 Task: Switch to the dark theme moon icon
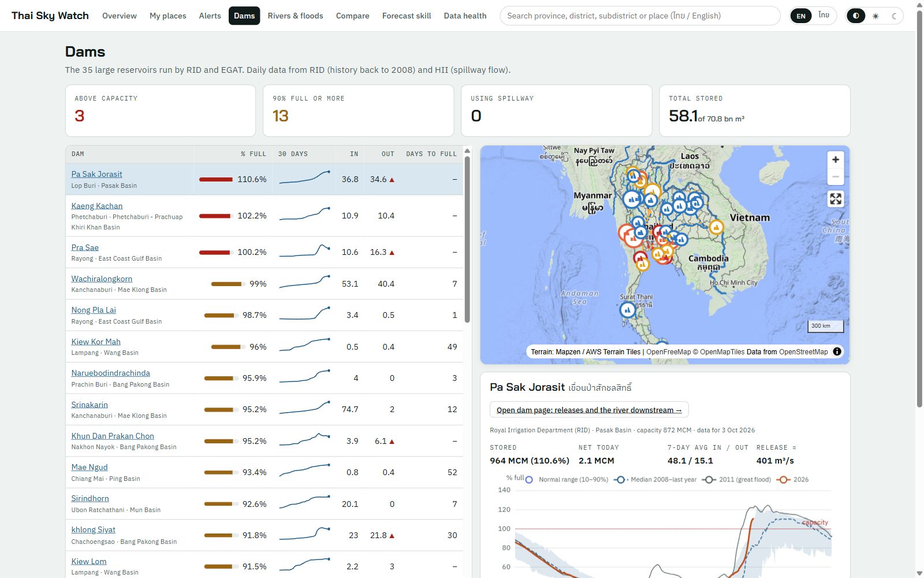894,16
